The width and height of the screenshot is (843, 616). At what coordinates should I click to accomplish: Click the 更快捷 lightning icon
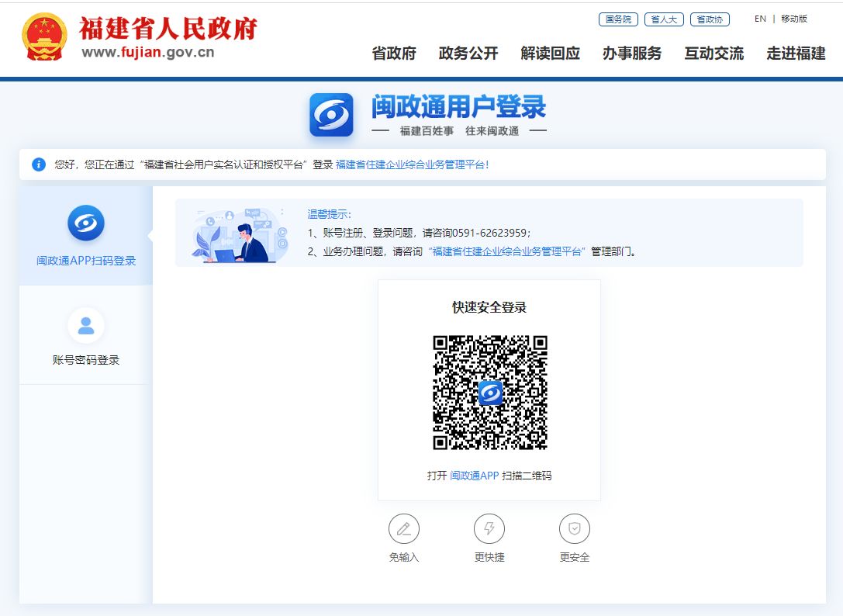[489, 529]
